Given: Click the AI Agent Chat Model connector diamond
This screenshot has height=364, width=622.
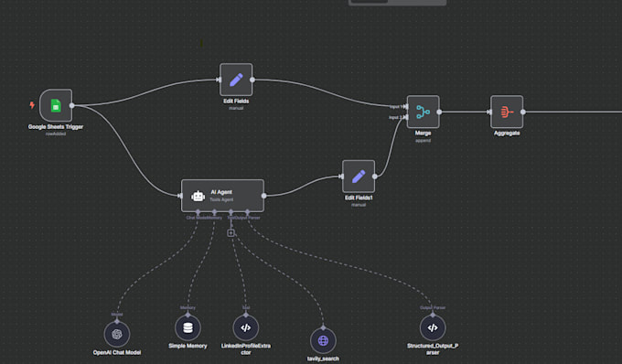Looking at the screenshot, I should point(198,212).
